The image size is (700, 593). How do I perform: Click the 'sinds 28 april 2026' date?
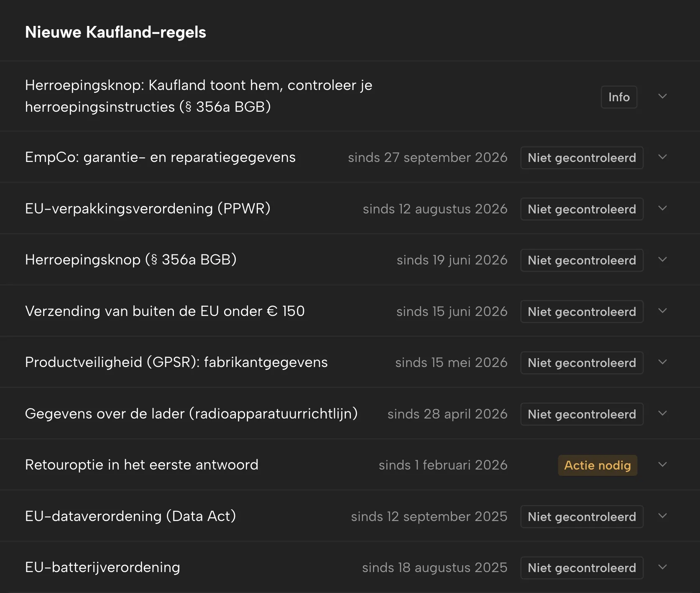pos(447,414)
